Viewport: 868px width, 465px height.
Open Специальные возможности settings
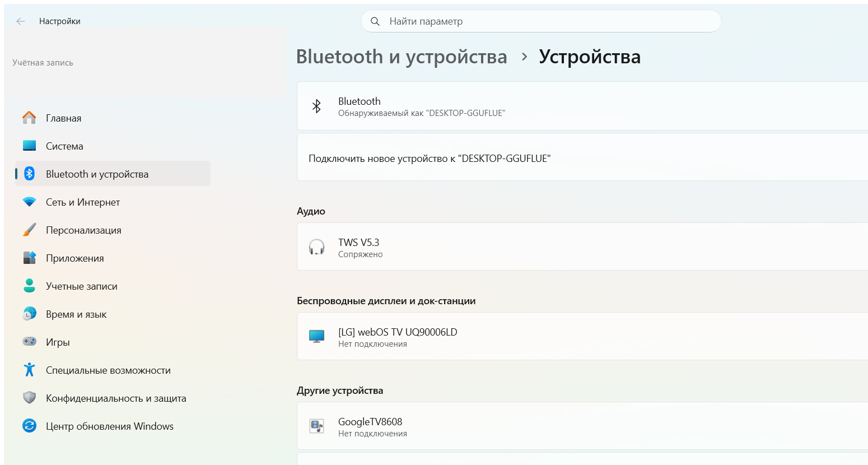pos(113,370)
